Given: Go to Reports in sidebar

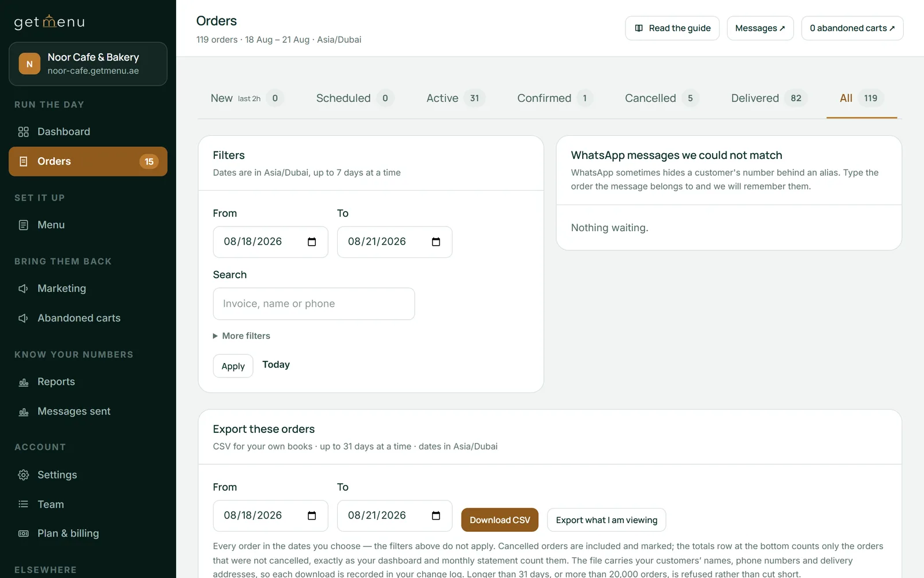Looking at the screenshot, I should coord(88,382).
